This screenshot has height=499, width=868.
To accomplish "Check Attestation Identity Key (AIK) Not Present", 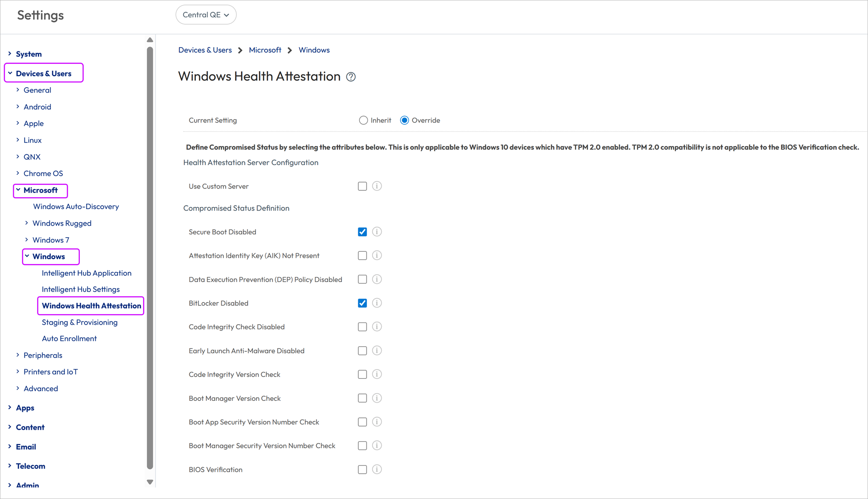I will pyautogui.click(x=362, y=255).
